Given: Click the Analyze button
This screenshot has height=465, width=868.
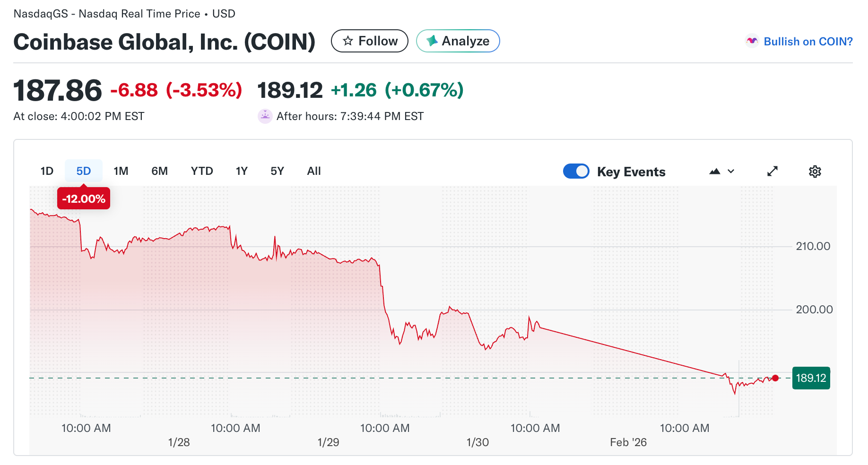Looking at the screenshot, I should 458,41.
